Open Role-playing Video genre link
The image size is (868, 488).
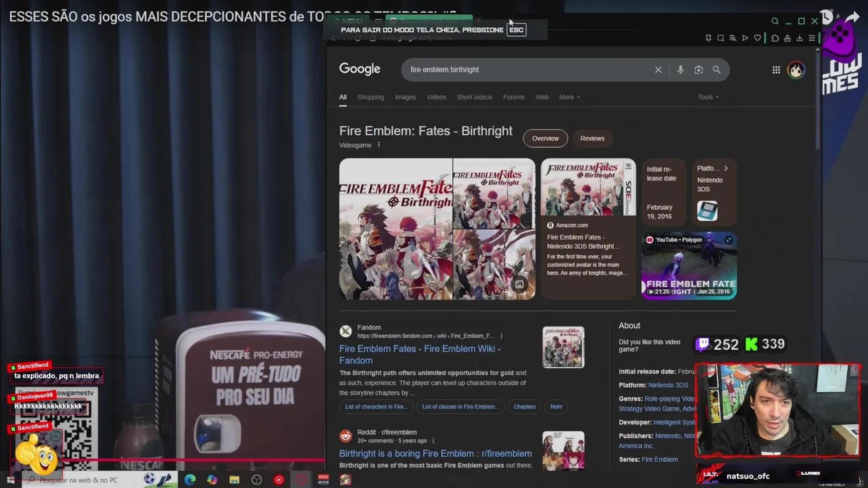pyautogui.click(x=670, y=399)
